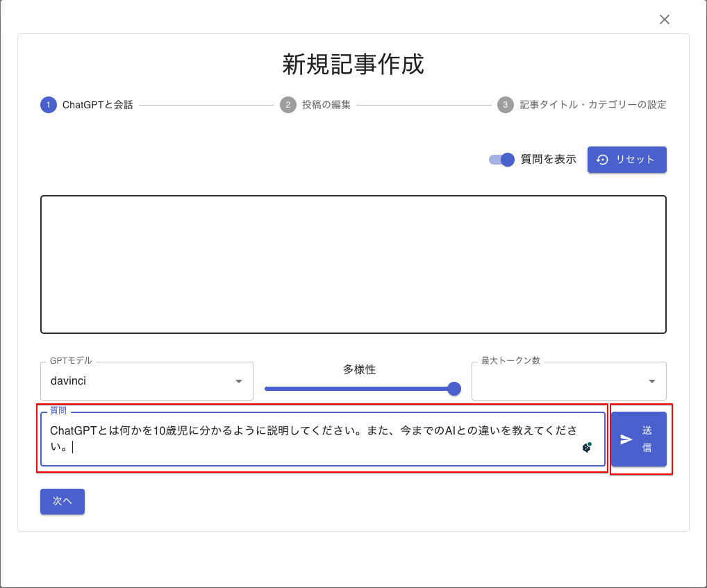This screenshot has width=707, height=588.
Task: Click step 3 circle for 記事タイトル・カテゴリーの設定
Action: (506, 105)
